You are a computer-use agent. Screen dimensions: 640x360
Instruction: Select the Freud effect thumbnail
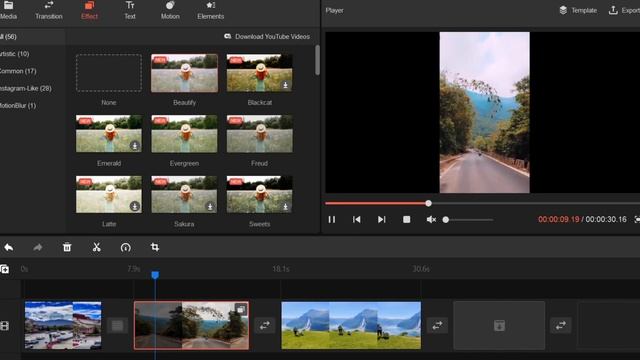click(x=260, y=133)
